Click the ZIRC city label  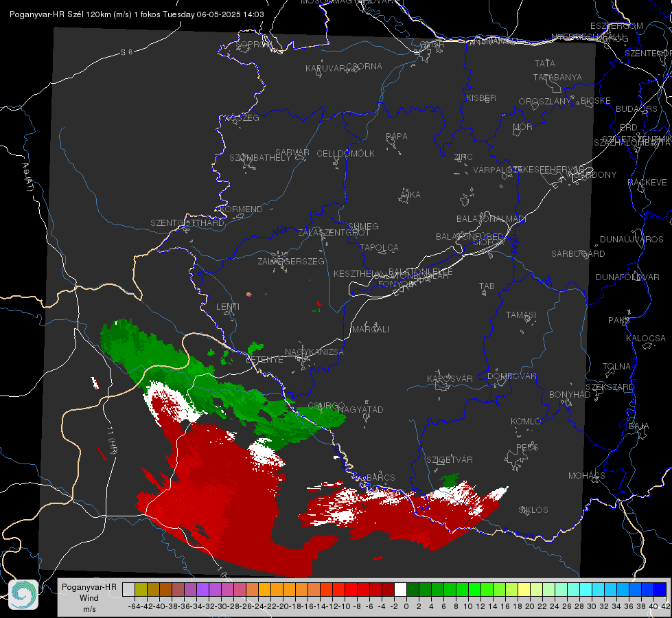tap(463, 157)
